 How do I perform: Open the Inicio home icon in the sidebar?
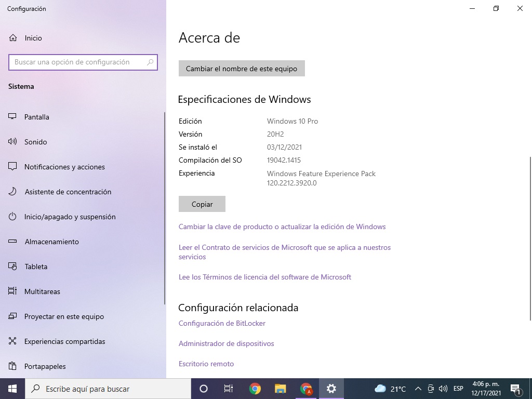(x=13, y=38)
